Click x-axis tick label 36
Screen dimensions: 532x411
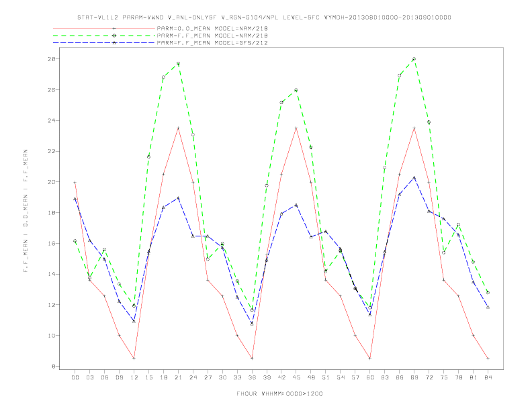(252, 377)
